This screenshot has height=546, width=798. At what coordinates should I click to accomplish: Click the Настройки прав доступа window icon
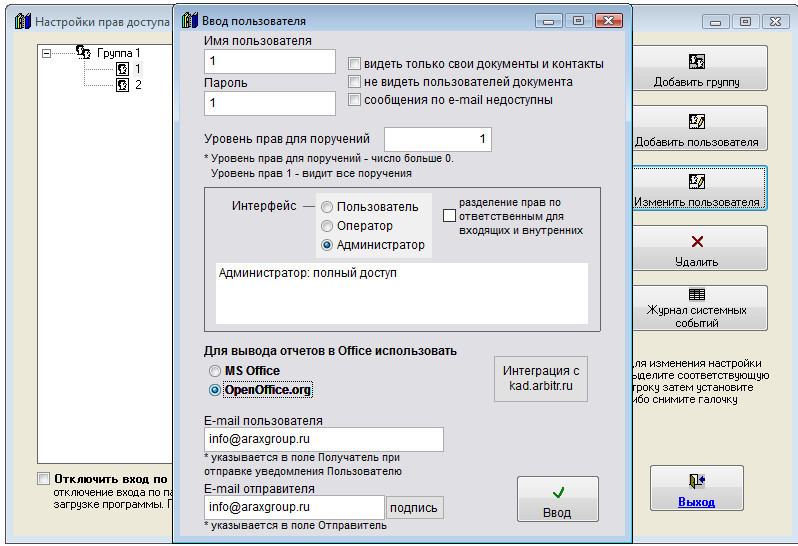pyautogui.click(x=23, y=21)
